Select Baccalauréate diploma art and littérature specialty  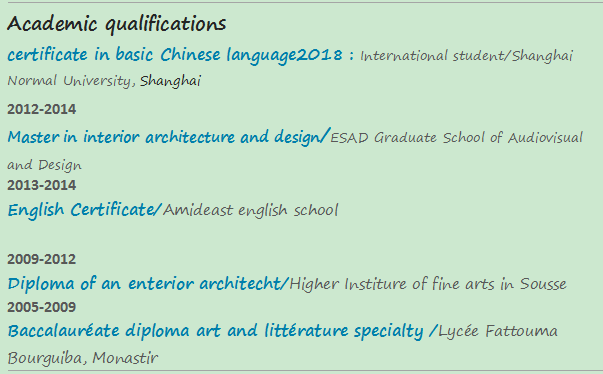[x=215, y=331]
